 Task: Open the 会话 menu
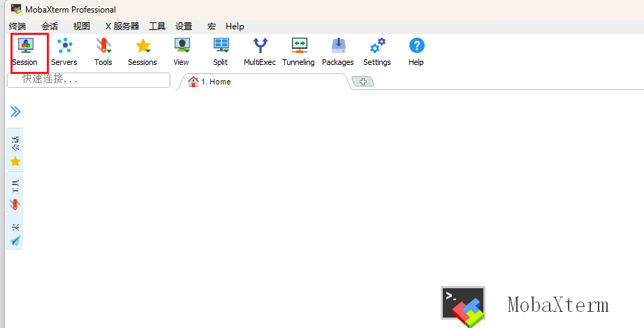[50, 27]
